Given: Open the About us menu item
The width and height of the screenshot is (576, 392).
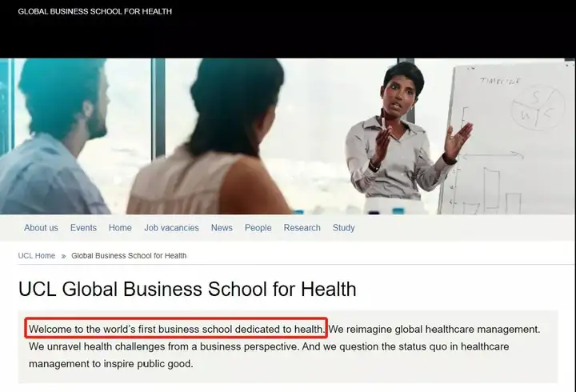Looking at the screenshot, I should pos(41,228).
